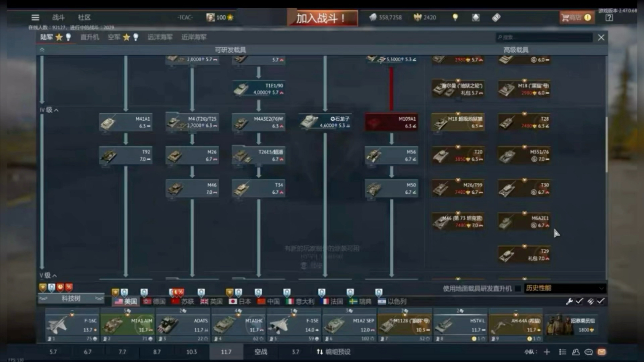Select the M26 tank card
This screenshot has height=362, width=644.
pos(192,155)
